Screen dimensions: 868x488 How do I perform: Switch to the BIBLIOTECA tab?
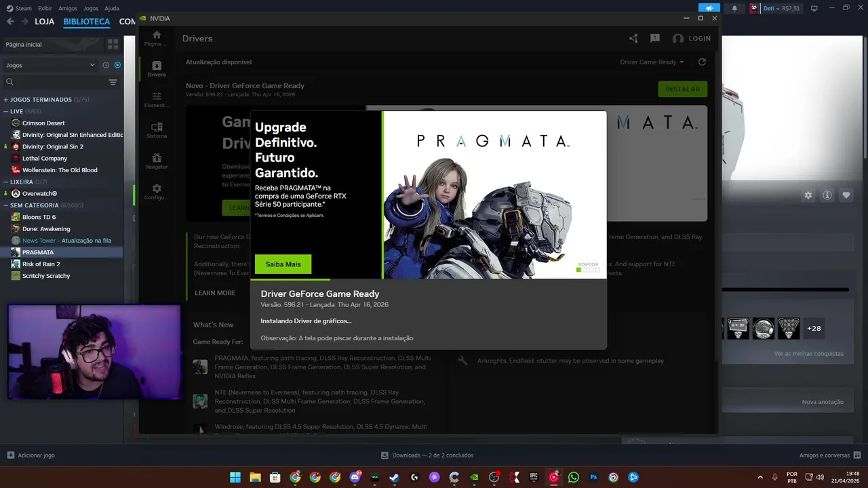pos(87,22)
